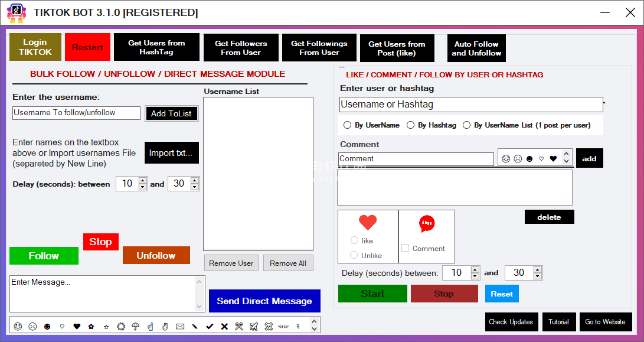Click Send Direct Message button
This screenshot has width=644, height=342.
point(264,301)
